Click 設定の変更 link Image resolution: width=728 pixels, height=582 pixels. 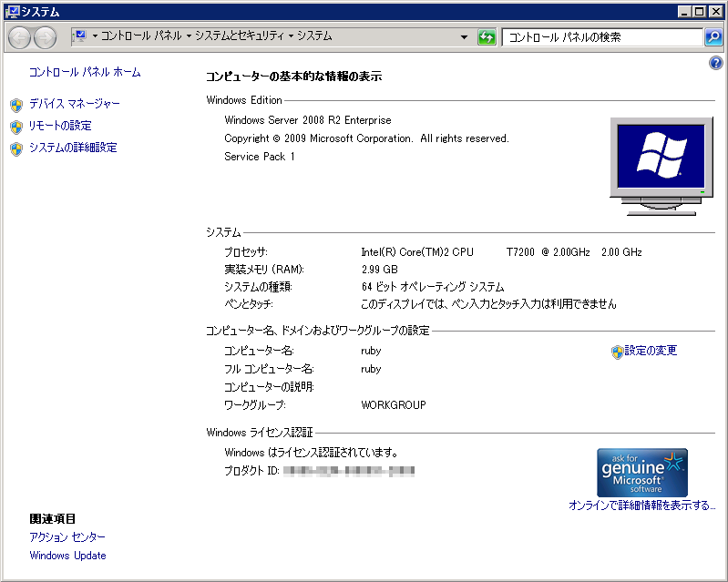[651, 351]
